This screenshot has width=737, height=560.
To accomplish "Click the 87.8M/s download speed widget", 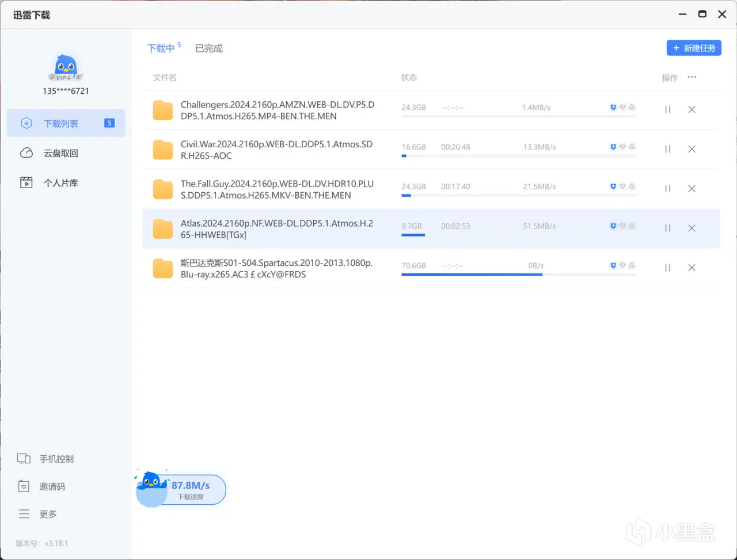I will pyautogui.click(x=181, y=489).
